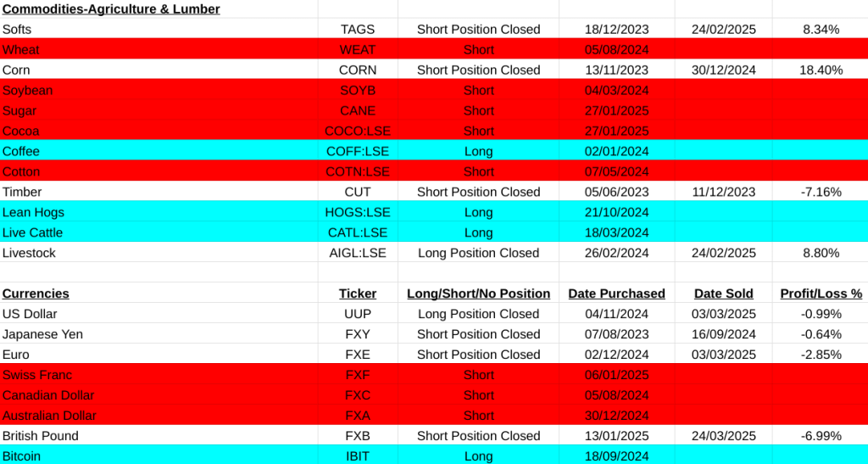This screenshot has height=464, width=868.
Task: Select the WEAT ticker cell
Action: click(x=357, y=49)
